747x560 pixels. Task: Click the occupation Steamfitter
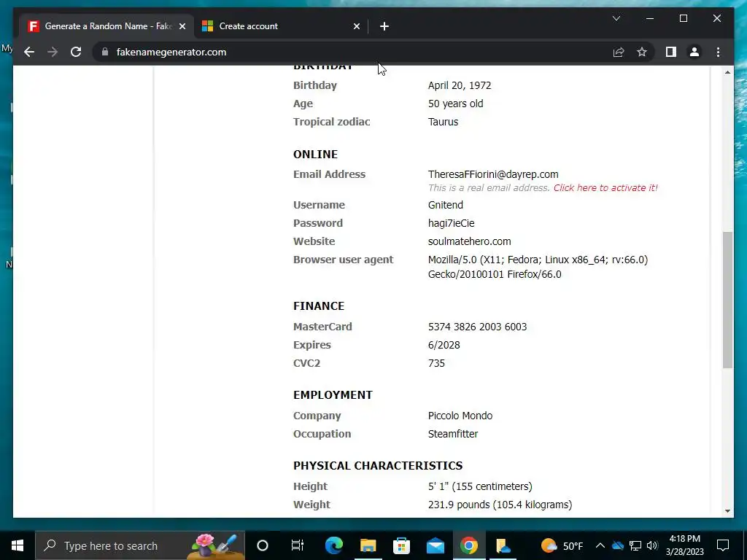click(452, 434)
